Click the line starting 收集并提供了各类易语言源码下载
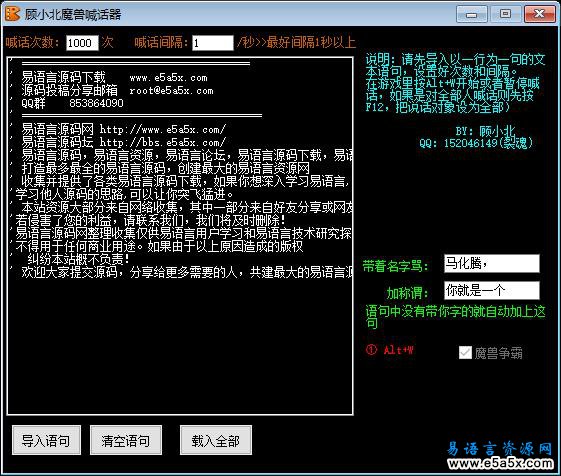Image resolution: width=561 pixels, height=476 pixels. pyautogui.click(x=185, y=181)
